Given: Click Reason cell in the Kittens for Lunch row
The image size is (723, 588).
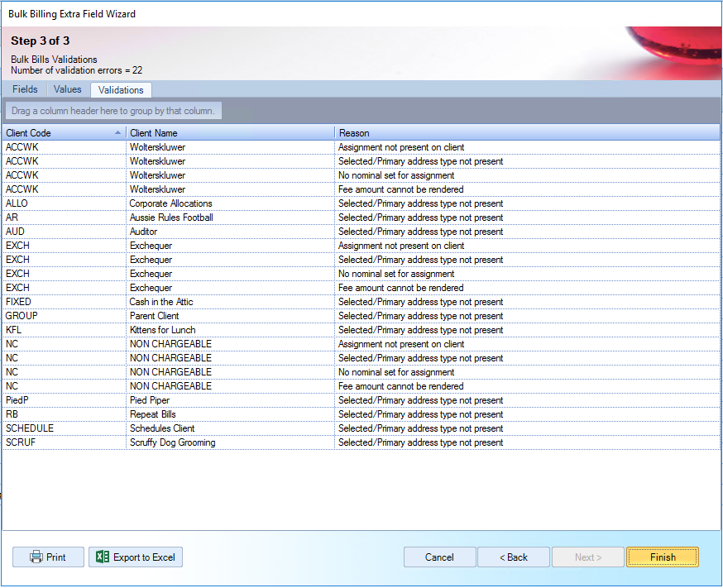Looking at the screenshot, I should click(527, 330).
